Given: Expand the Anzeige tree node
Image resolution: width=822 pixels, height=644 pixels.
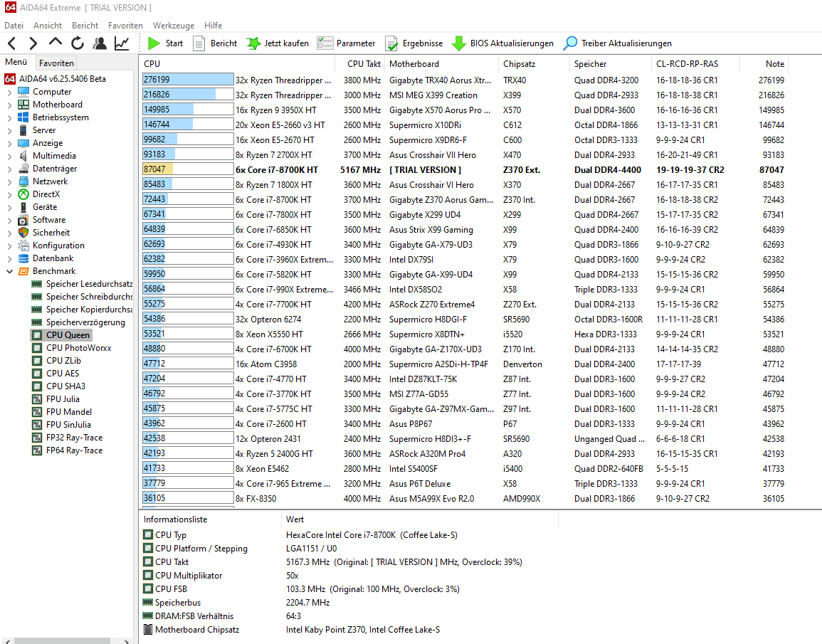Looking at the screenshot, I should [9, 143].
